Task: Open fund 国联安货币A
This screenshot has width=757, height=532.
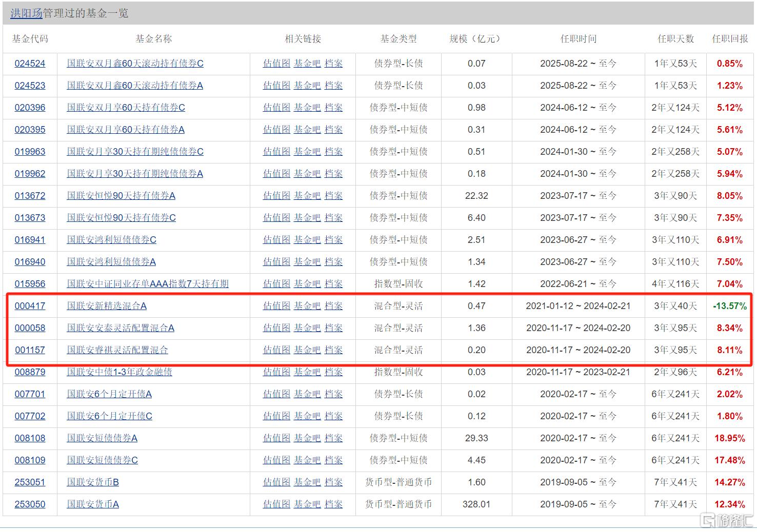Action: pyautogui.click(x=93, y=504)
